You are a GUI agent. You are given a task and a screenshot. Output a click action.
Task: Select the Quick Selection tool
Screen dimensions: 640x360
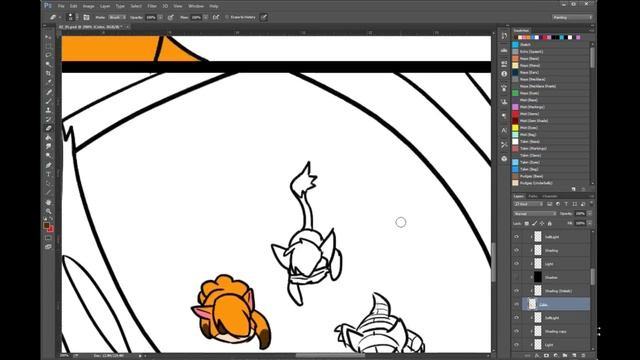click(x=49, y=64)
